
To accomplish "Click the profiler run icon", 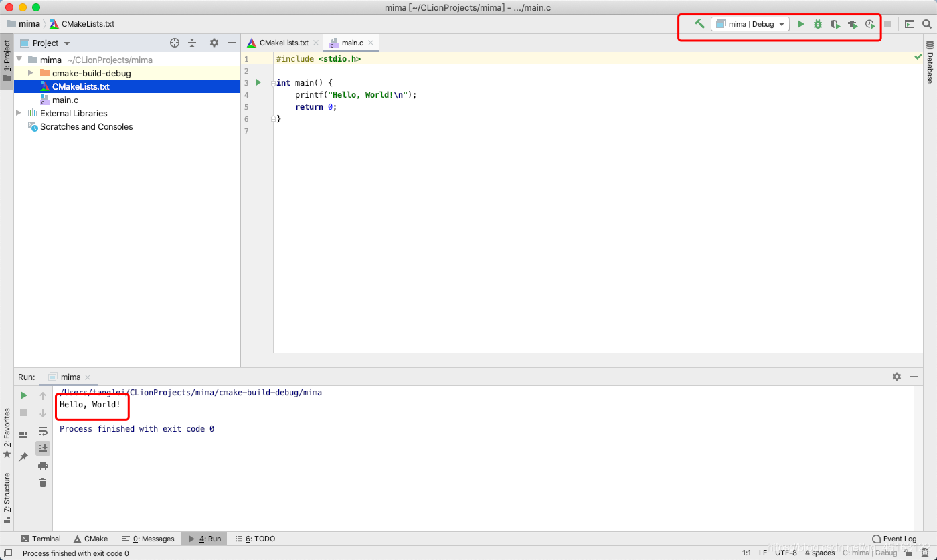I will 869,24.
